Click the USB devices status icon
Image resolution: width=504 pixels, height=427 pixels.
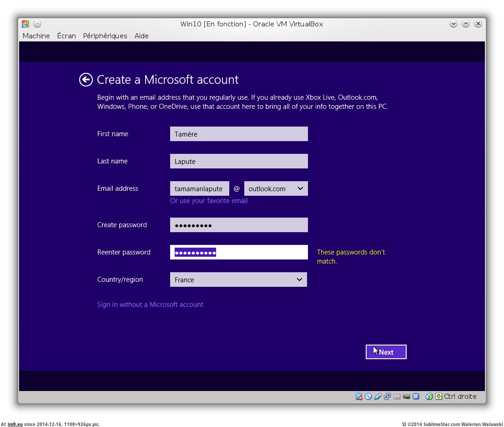(378, 396)
